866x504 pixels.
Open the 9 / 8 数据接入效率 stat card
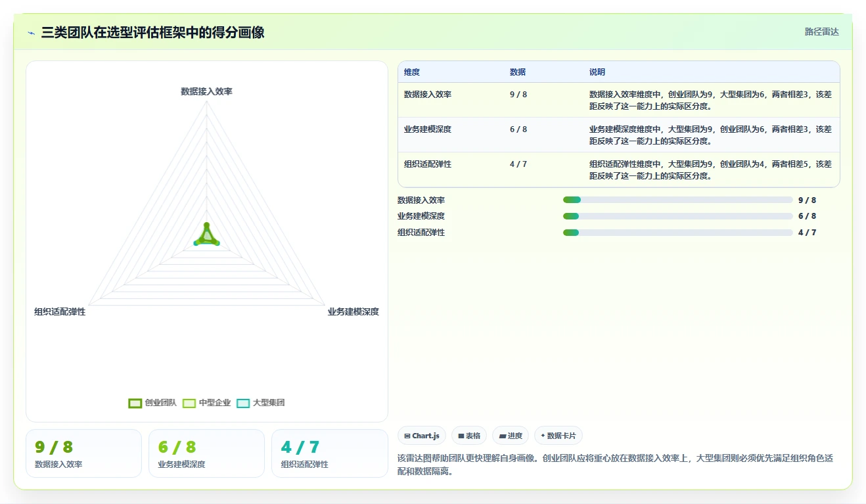pos(83,453)
